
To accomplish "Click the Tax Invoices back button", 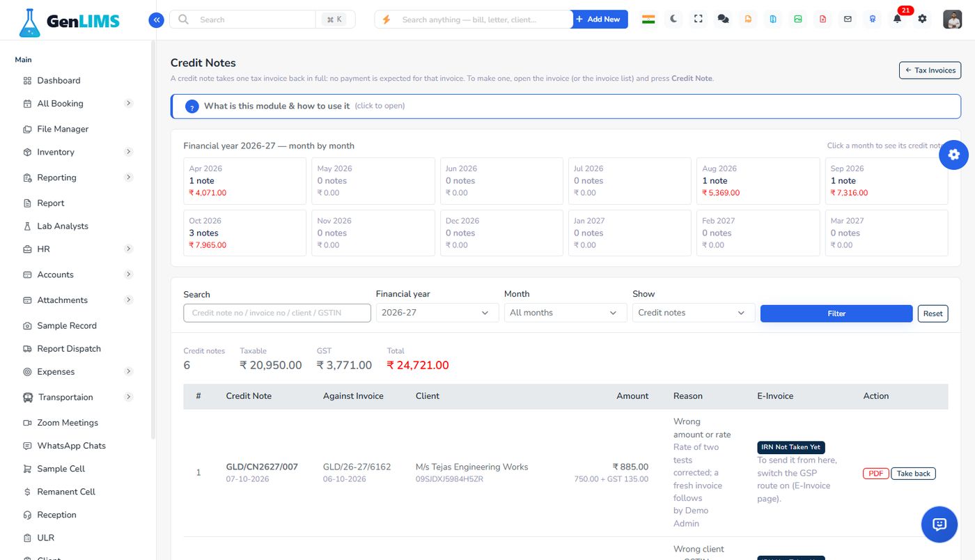I will click(x=930, y=70).
